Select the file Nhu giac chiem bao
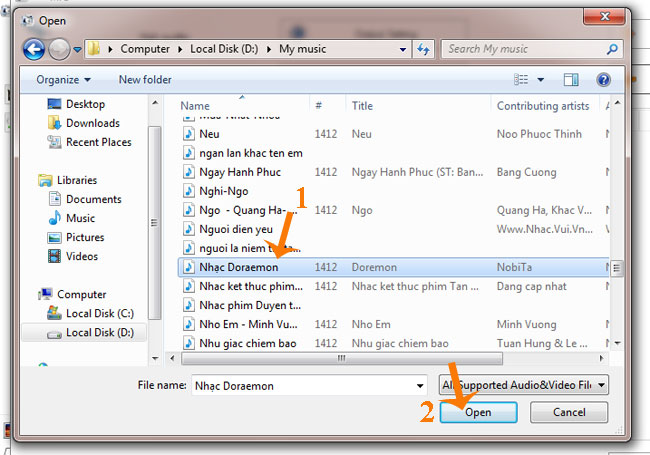 pyautogui.click(x=247, y=344)
